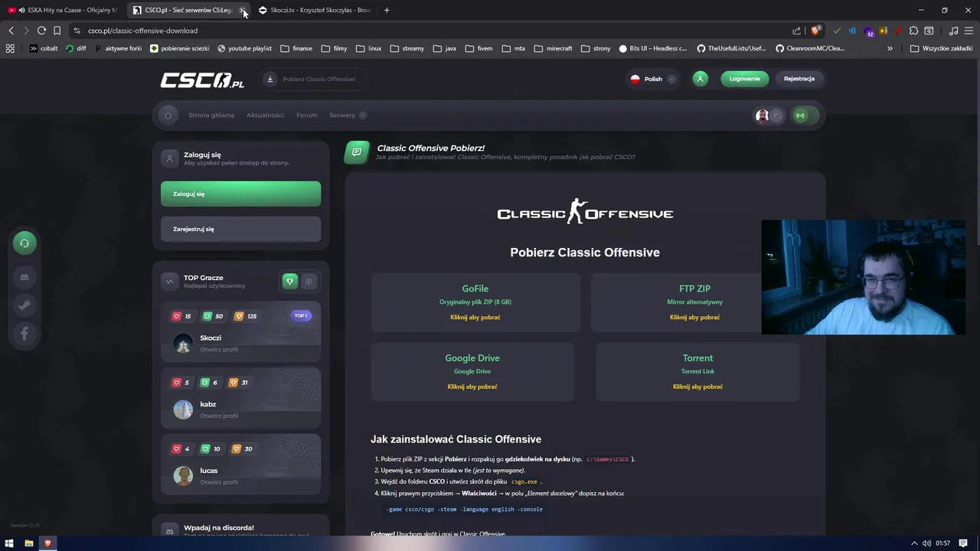Open the Discord icon in left rail
Viewport: 980px width, 551px height.
pyautogui.click(x=24, y=277)
